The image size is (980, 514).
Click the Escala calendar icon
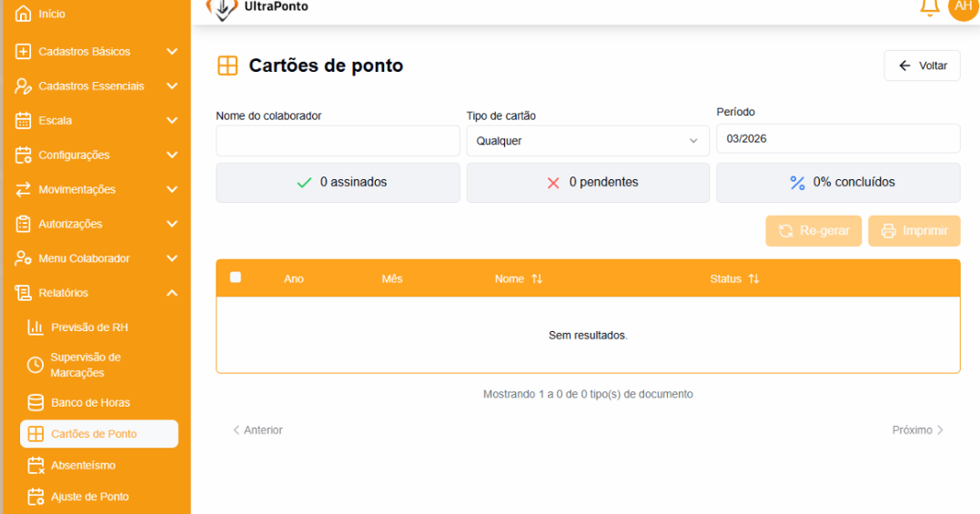click(23, 120)
